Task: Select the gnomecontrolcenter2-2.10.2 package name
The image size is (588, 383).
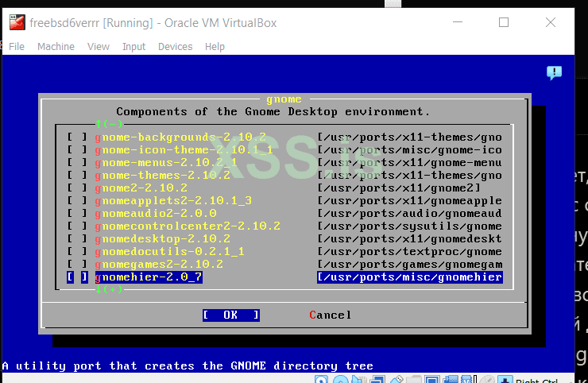Action: tap(188, 226)
